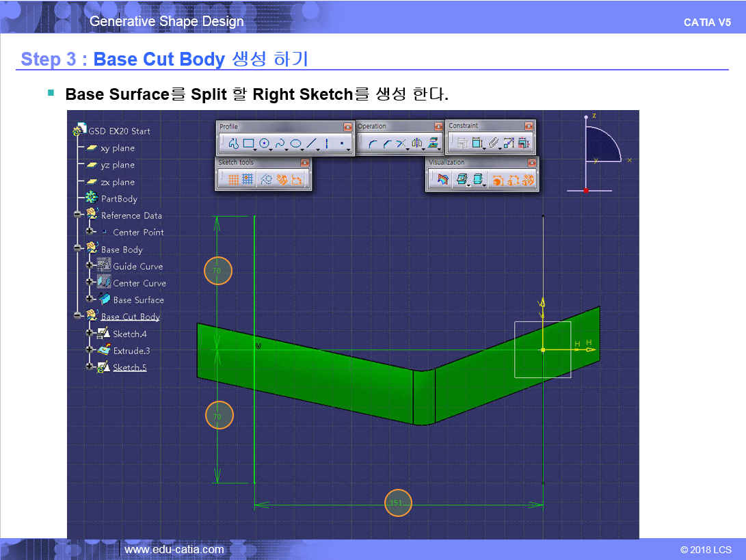Close the Profile toolbar
Screen dimensions: 746x560
[347, 126]
